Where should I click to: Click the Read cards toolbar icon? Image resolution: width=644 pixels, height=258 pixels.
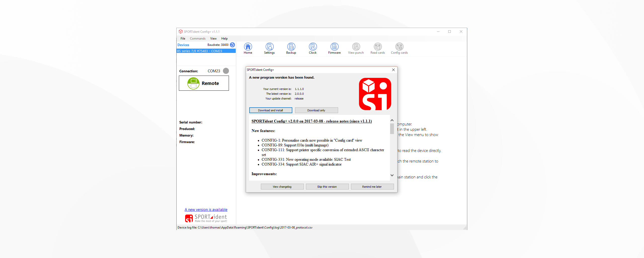(378, 48)
